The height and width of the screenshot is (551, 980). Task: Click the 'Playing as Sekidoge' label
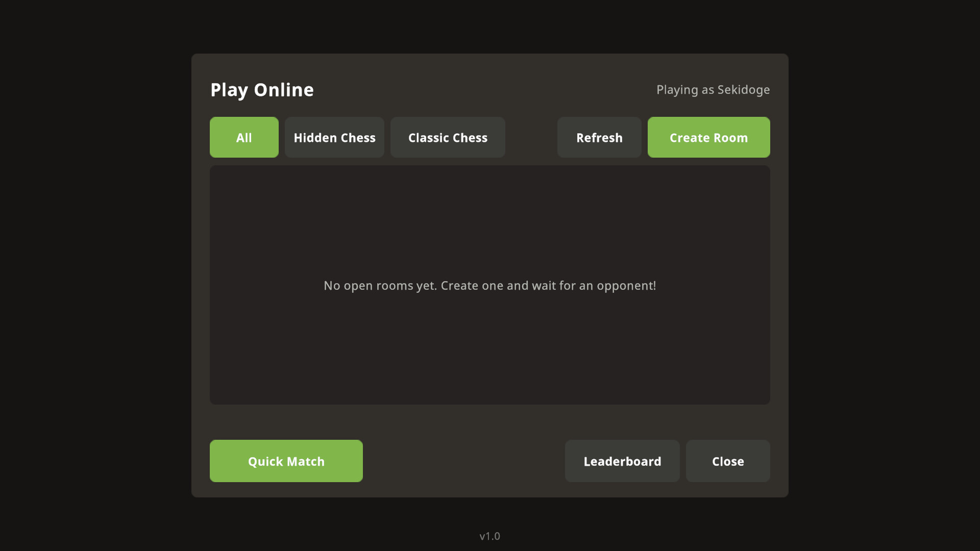point(713,90)
